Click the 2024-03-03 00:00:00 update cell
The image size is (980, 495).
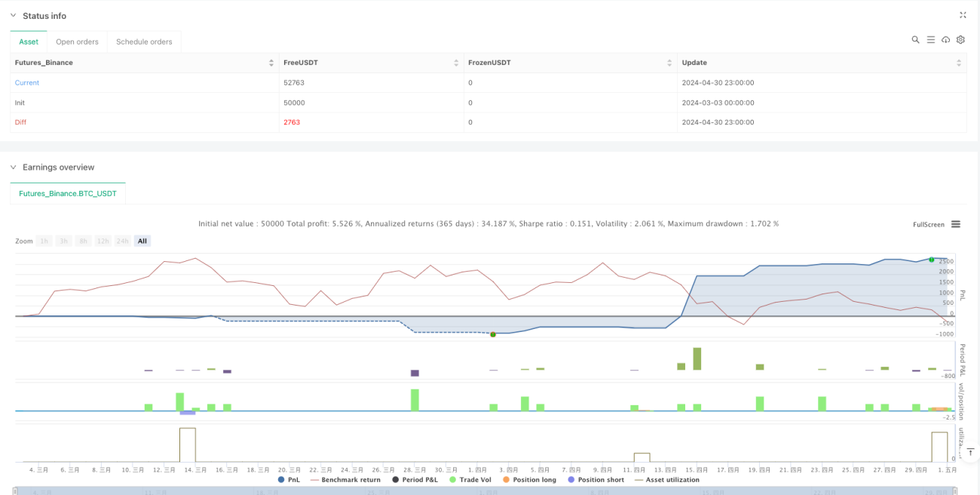(x=718, y=103)
